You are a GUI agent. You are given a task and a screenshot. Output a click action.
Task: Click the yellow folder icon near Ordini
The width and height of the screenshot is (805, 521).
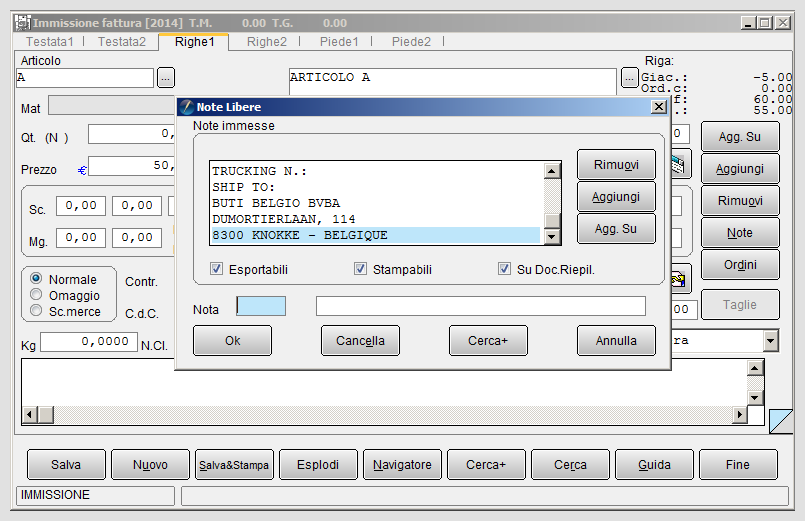coord(678,280)
